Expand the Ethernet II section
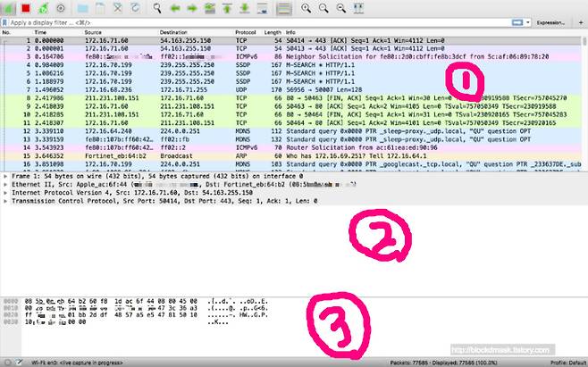 point(4,186)
